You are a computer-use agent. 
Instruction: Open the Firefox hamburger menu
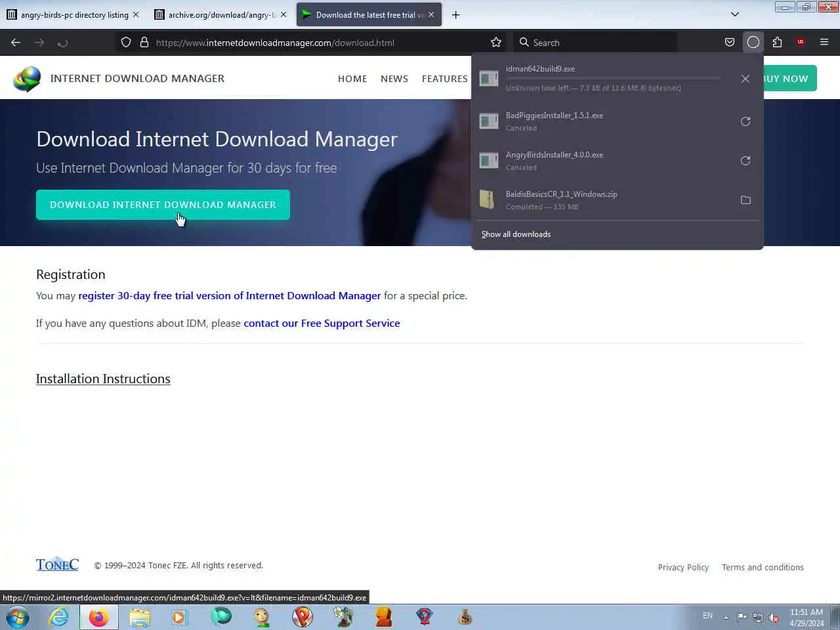[824, 43]
